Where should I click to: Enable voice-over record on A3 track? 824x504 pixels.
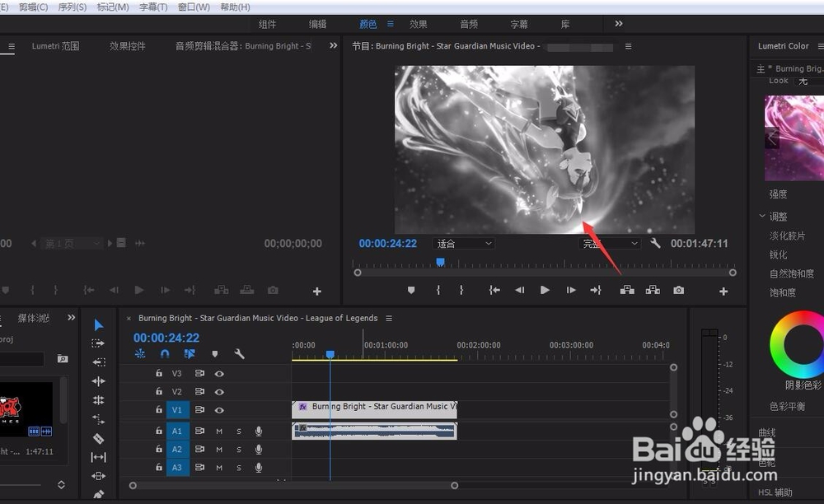pyautogui.click(x=259, y=467)
